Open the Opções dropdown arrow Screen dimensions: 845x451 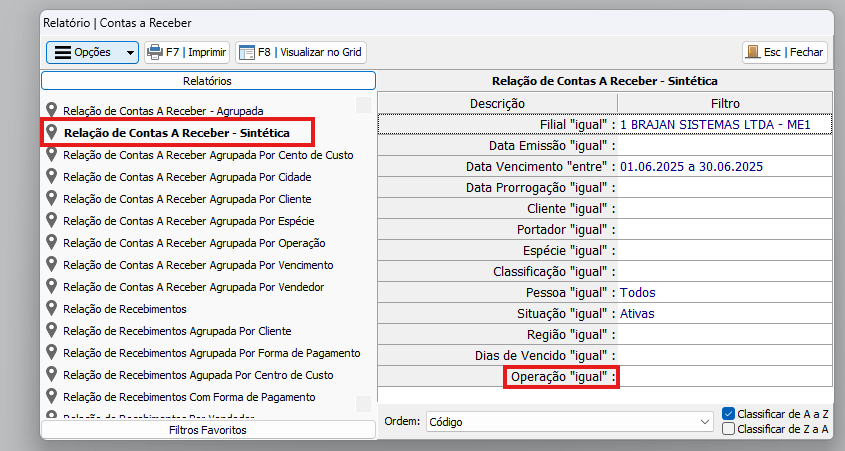click(130, 52)
